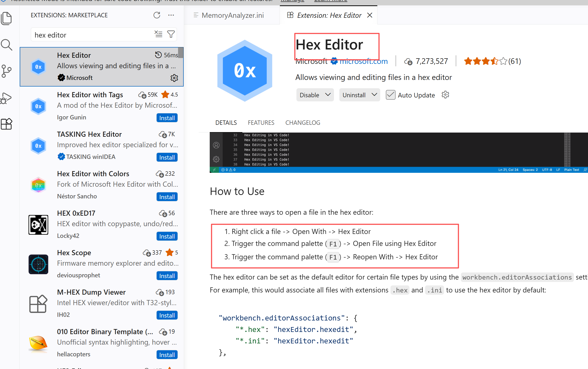Open the extension search filter menu
This screenshot has height=369, width=588.
(x=171, y=34)
